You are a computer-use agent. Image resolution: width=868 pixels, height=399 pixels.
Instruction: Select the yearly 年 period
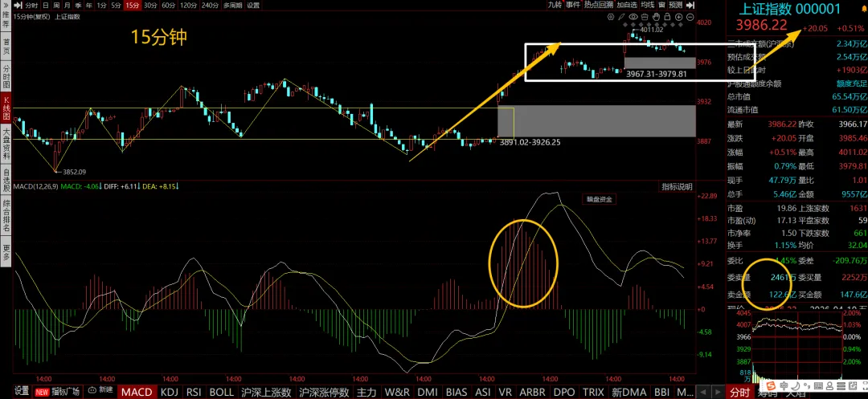click(88, 5)
